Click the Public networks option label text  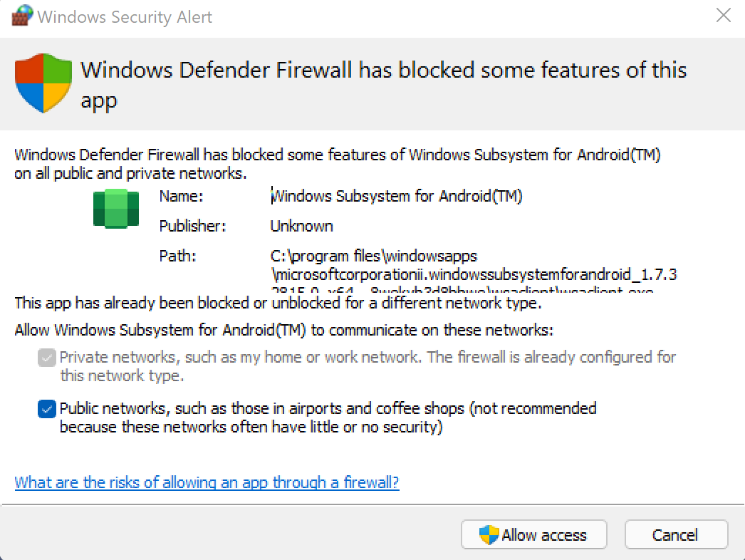pos(328,418)
